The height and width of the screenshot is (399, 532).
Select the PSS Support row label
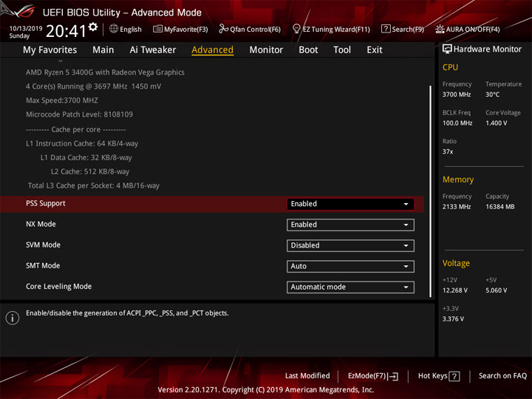[x=46, y=203]
